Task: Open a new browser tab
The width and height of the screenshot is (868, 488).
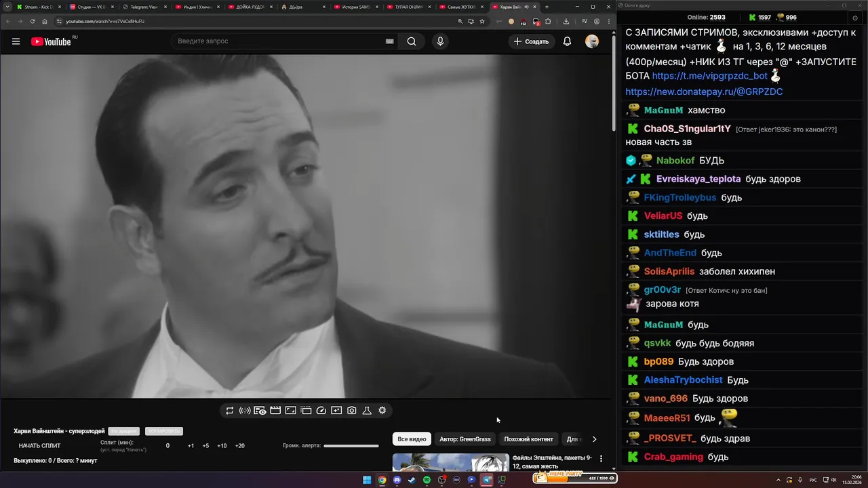Action: point(547,7)
